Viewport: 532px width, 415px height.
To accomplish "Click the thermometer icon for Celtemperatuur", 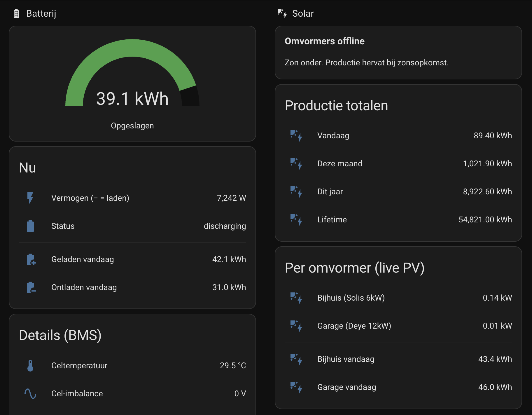I will [x=30, y=365].
